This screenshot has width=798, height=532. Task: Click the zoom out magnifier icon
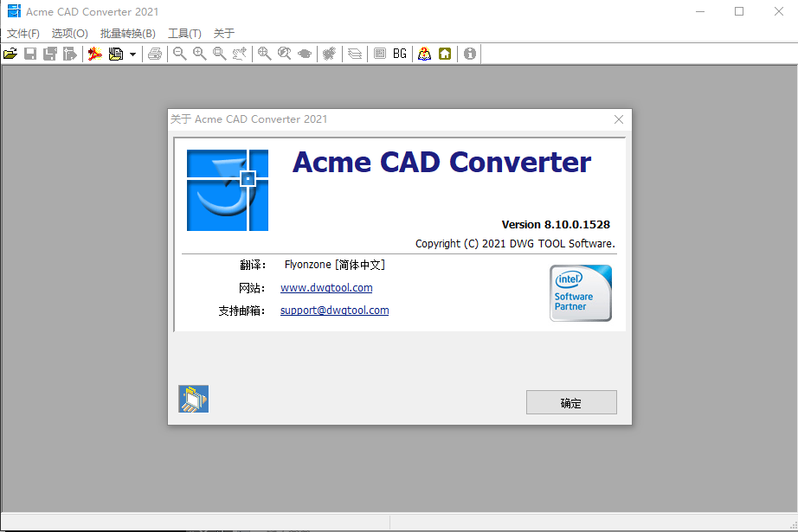(179, 54)
